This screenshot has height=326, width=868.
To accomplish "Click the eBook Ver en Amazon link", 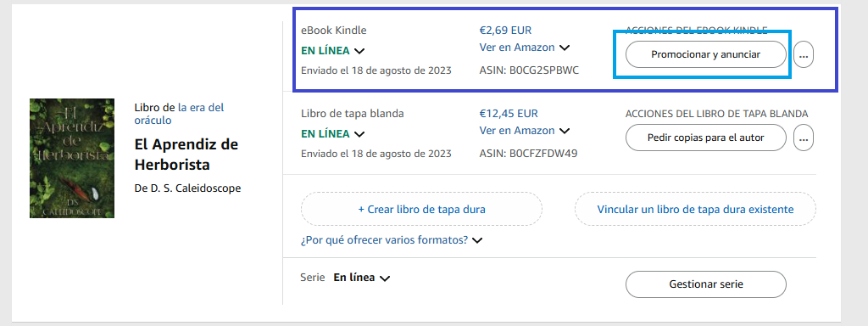I will (x=517, y=48).
